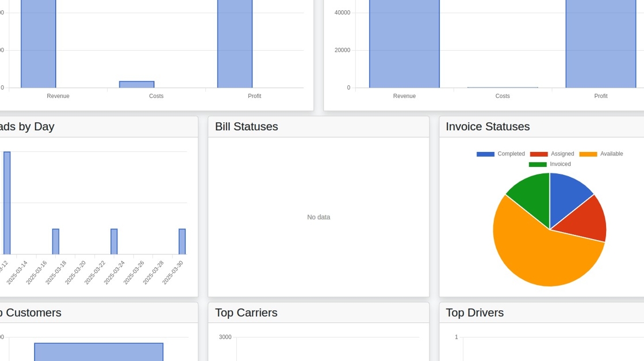Viewport: 644px width, 361px height.
Task: Toggle the Available legend entry
Action: pos(601,154)
